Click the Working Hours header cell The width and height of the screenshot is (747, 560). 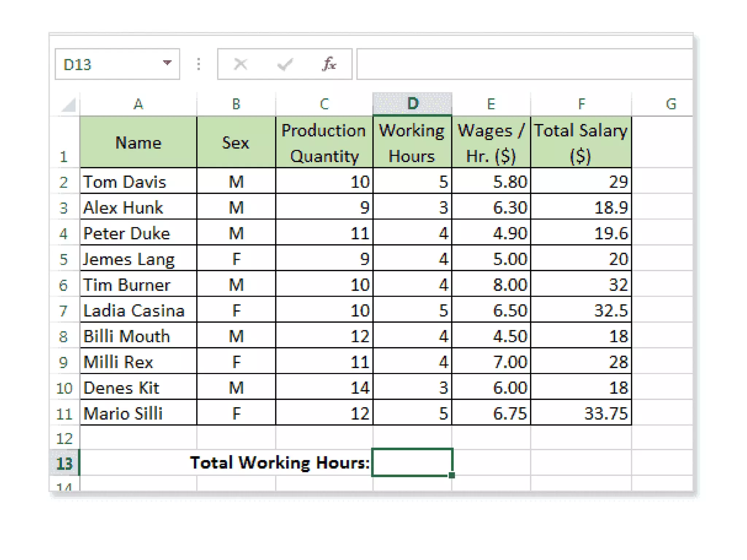412,143
